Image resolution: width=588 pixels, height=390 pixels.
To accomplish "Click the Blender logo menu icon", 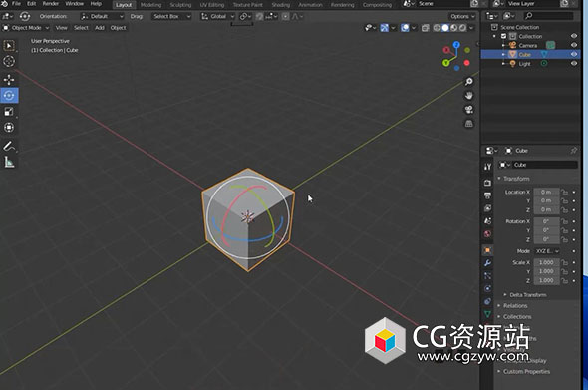I will point(4,4).
